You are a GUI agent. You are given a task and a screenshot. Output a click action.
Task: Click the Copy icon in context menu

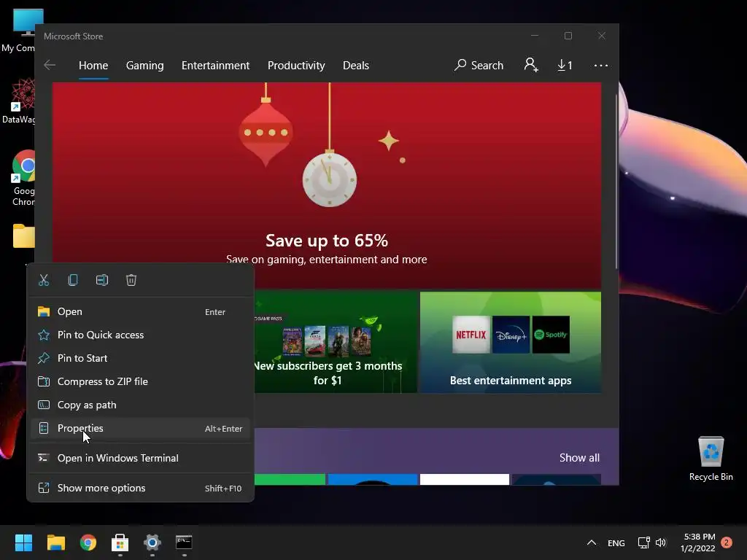pos(73,280)
